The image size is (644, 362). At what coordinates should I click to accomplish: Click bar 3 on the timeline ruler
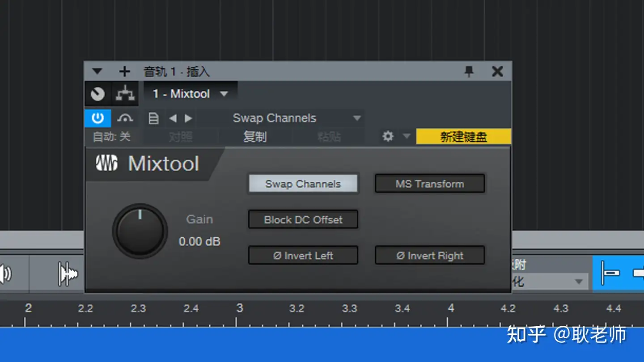coord(240,308)
